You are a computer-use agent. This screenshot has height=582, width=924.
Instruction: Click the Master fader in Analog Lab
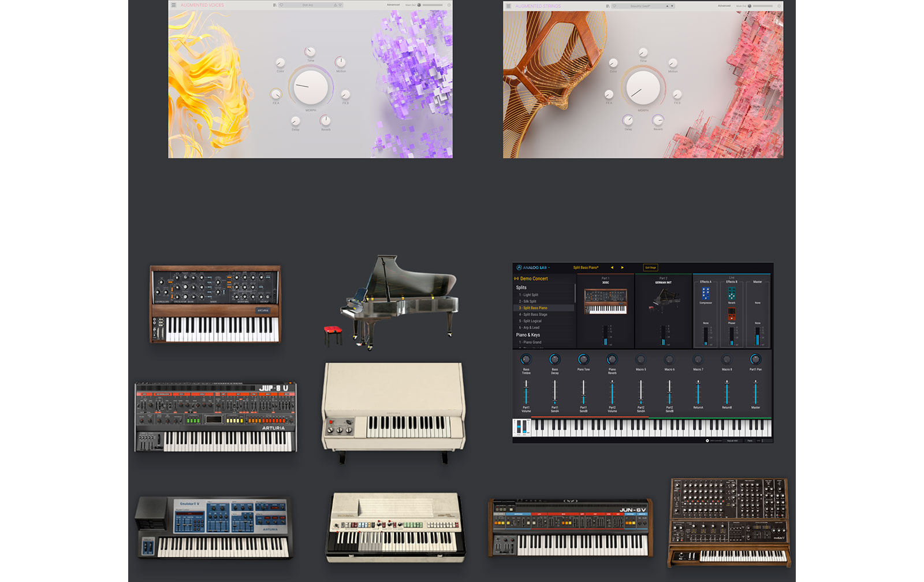[755, 392]
